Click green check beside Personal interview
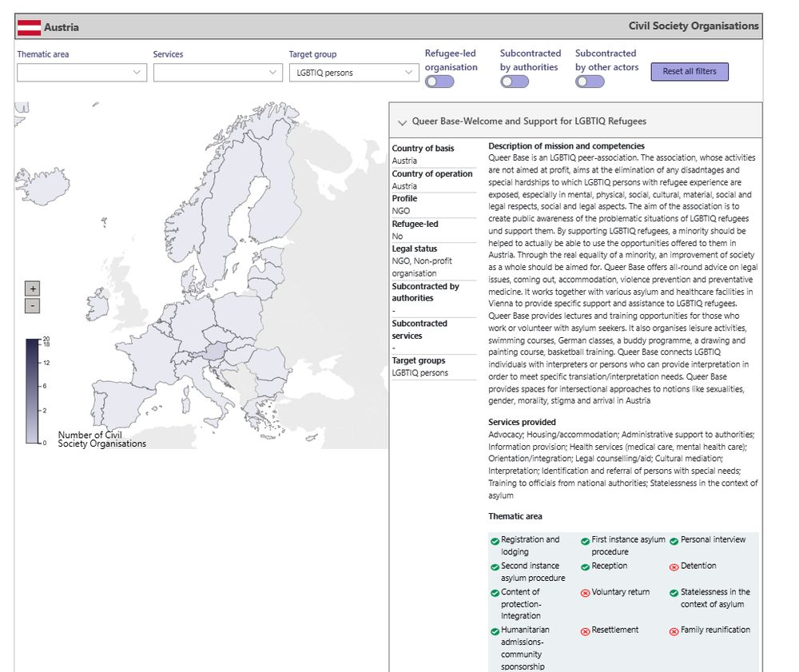799x672 pixels. 674,541
